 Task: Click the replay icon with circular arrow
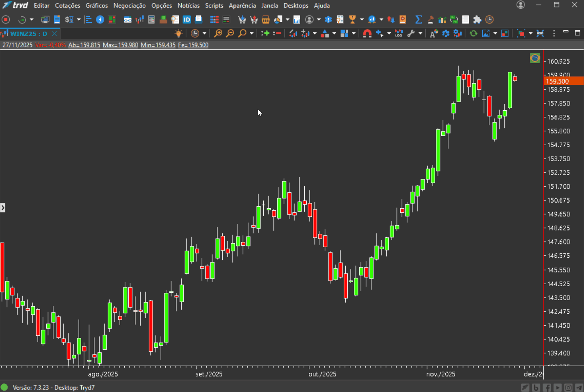click(22, 19)
